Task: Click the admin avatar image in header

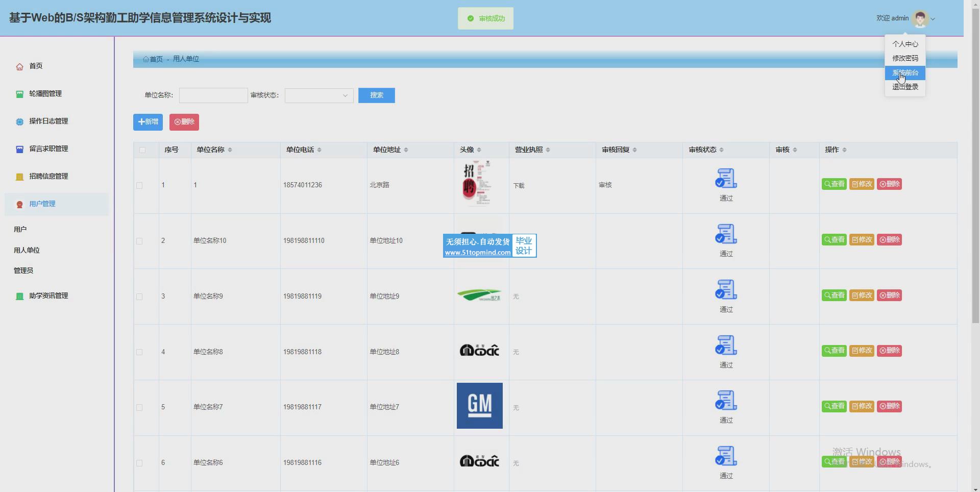Action: click(x=920, y=19)
